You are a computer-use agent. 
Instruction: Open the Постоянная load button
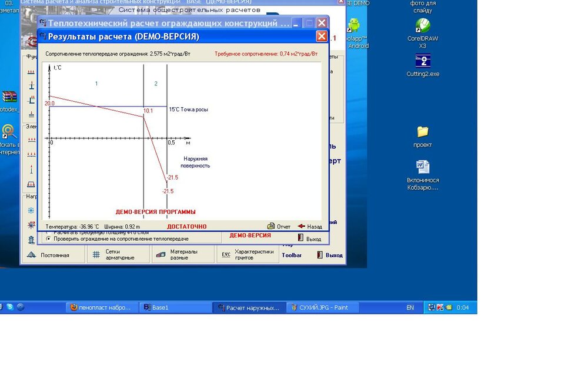[31, 255]
